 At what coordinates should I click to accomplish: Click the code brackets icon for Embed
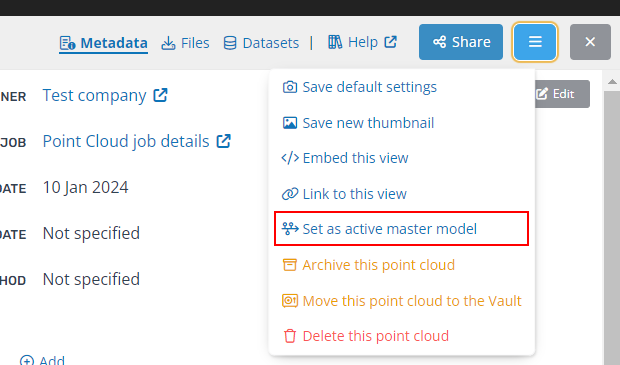[x=289, y=158]
